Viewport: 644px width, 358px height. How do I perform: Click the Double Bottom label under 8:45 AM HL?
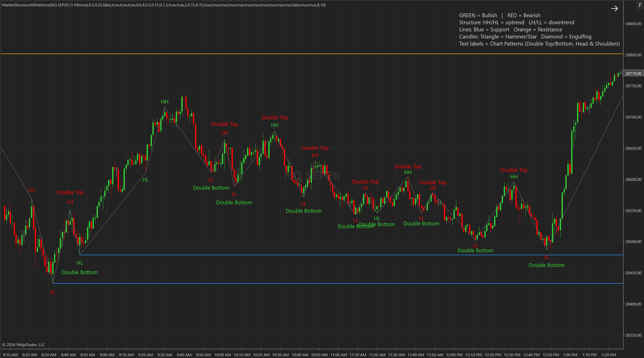[80, 272]
